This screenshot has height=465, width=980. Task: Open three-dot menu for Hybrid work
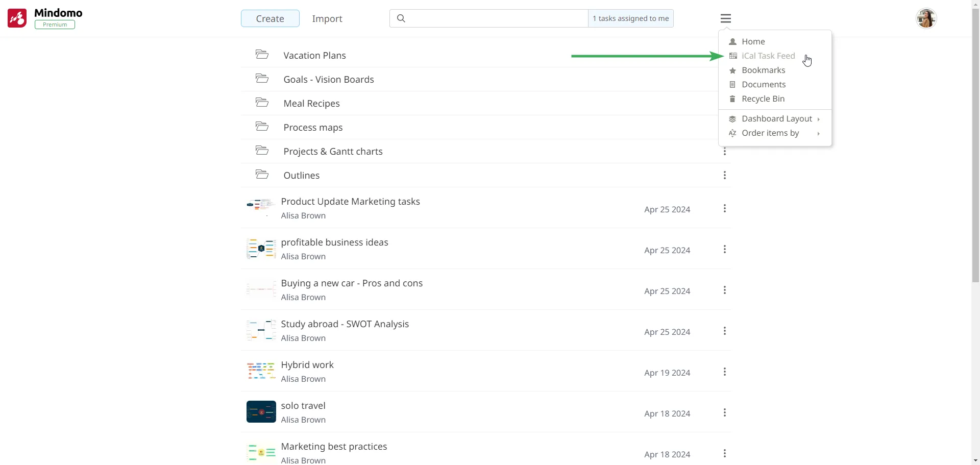(724, 372)
